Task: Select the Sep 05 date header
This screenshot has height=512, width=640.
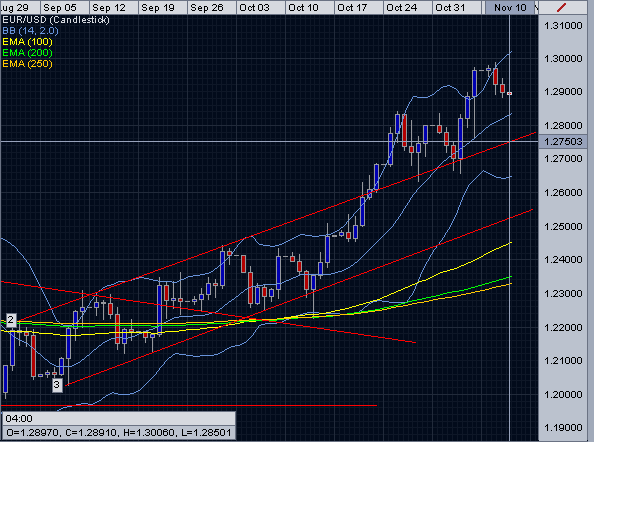Action: click(x=64, y=7)
